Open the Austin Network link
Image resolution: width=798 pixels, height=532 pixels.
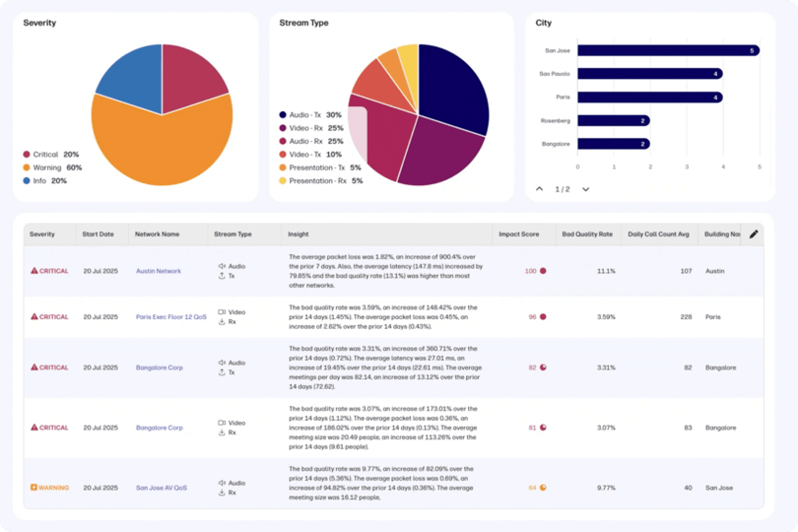coord(158,271)
